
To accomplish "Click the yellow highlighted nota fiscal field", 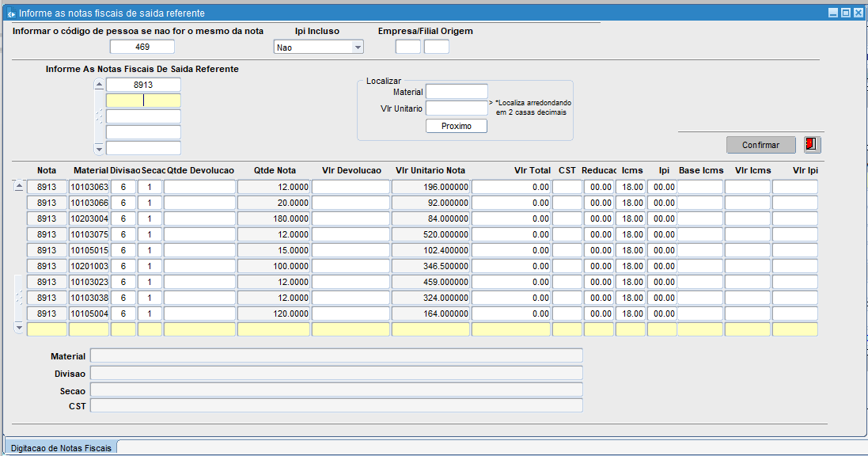I will coord(143,101).
